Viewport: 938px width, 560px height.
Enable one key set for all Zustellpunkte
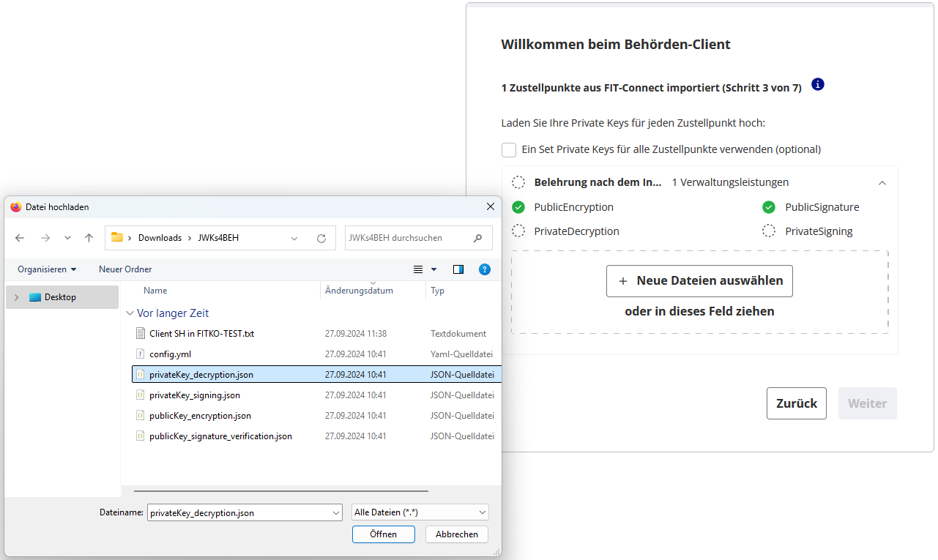coord(509,149)
